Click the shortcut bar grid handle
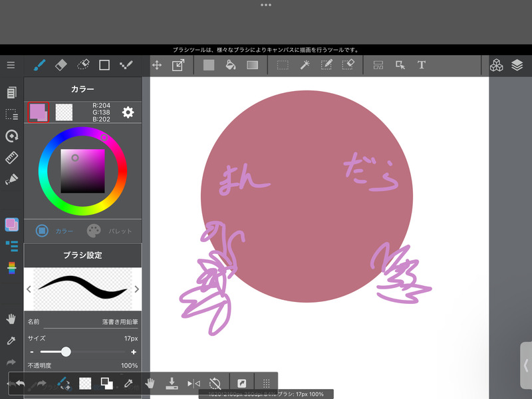This screenshot has width=532, height=399. [267, 384]
